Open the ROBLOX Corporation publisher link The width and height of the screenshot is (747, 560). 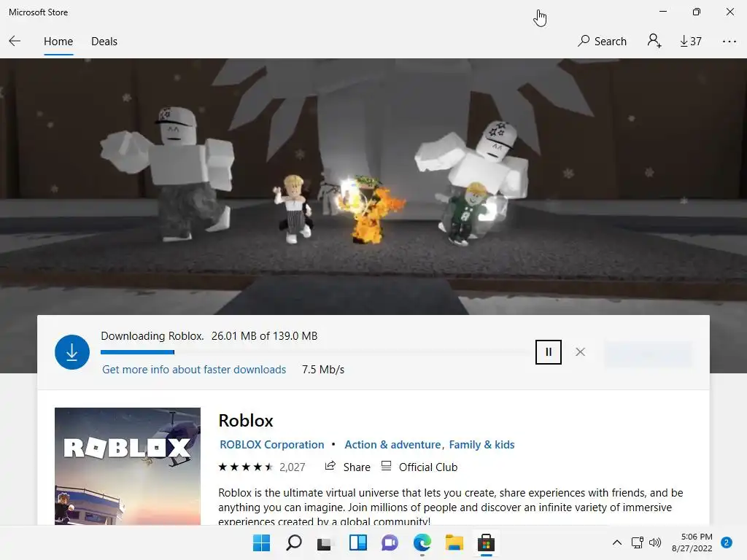(x=271, y=444)
